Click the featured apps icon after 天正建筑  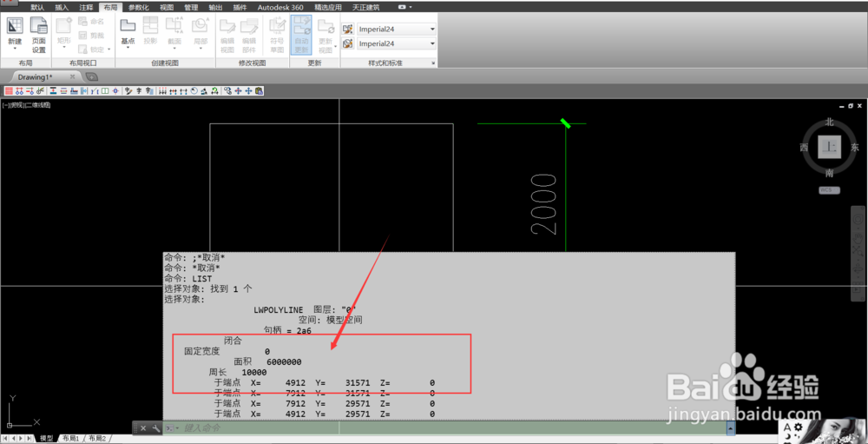coord(402,7)
